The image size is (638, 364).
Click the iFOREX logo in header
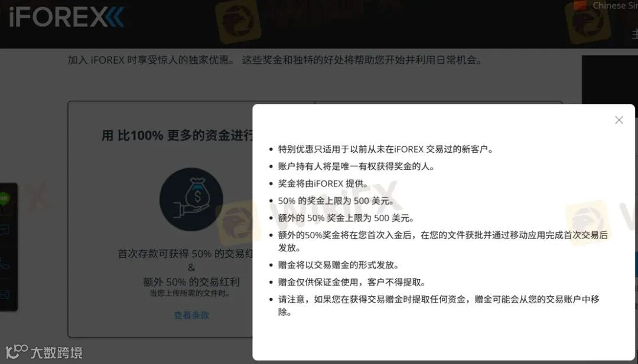point(66,18)
